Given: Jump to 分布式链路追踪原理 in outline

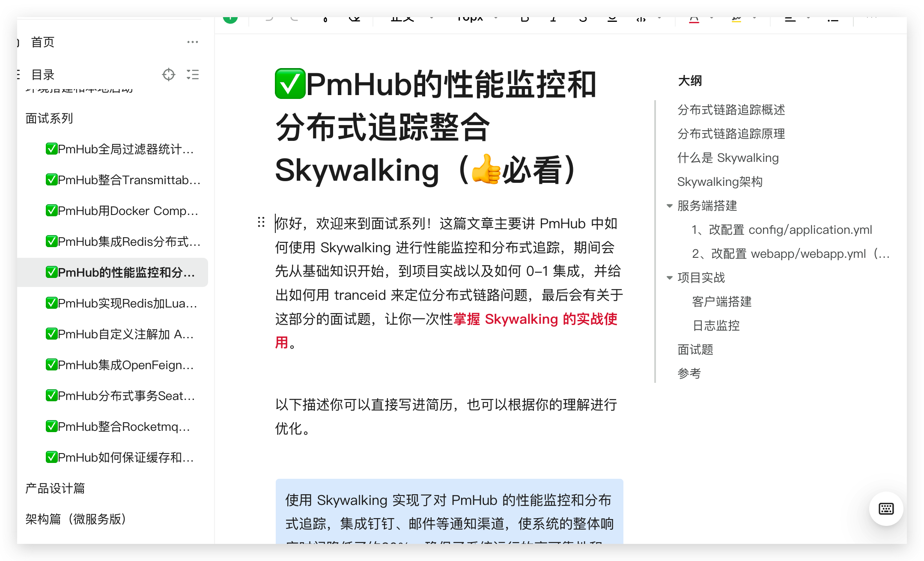Looking at the screenshot, I should tap(731, 134).
